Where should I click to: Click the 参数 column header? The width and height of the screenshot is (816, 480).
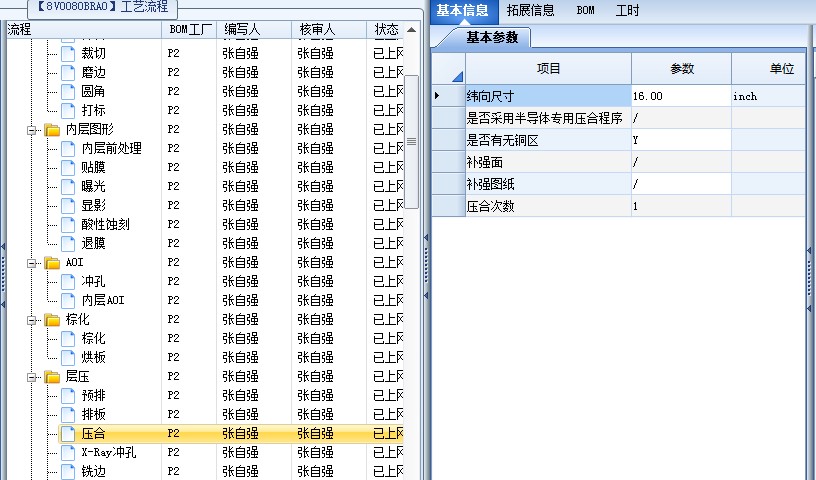click(682, 69)
